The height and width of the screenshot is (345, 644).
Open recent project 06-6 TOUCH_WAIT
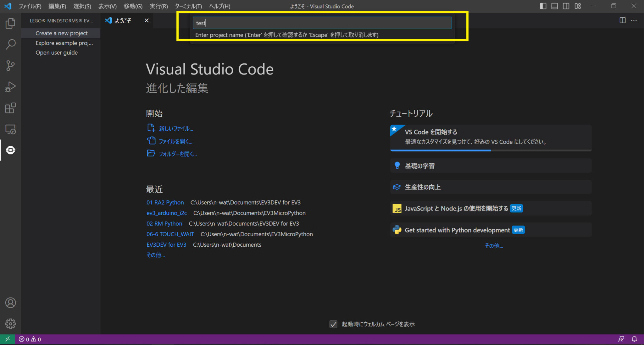[170, 234]
